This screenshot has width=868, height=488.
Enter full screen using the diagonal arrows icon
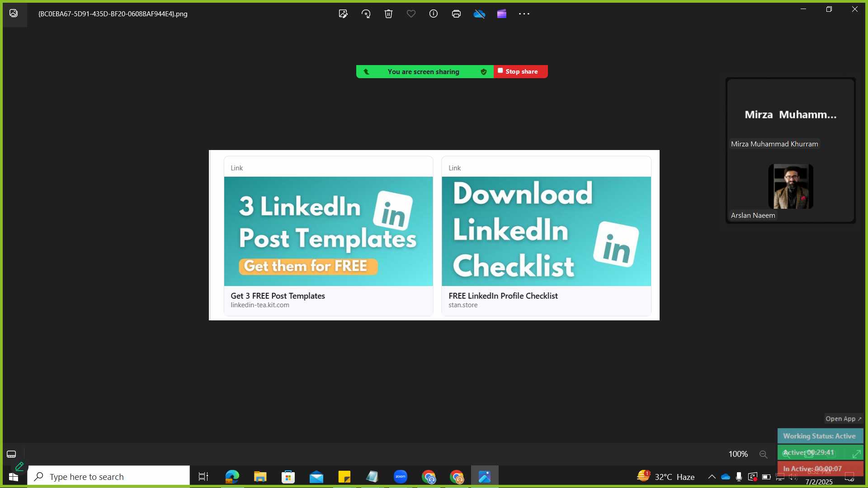pos(856,454)
